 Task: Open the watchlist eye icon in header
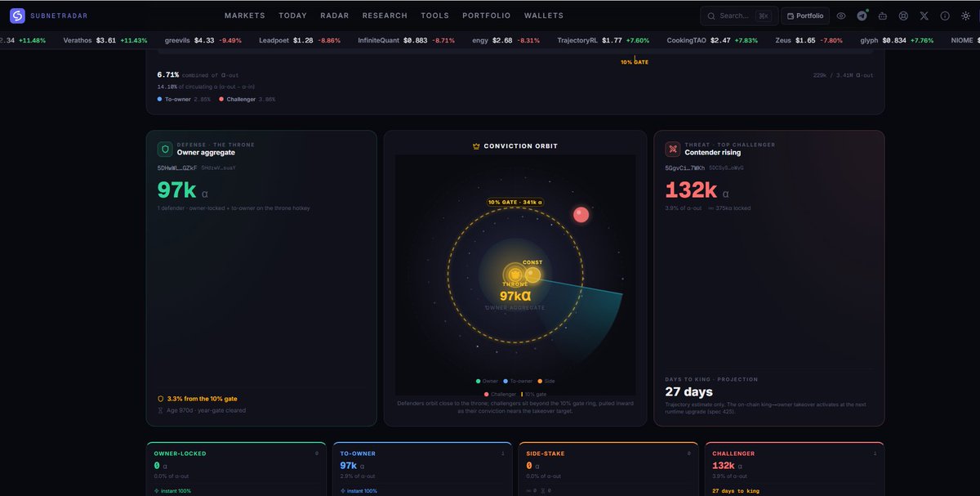point(841,16)
